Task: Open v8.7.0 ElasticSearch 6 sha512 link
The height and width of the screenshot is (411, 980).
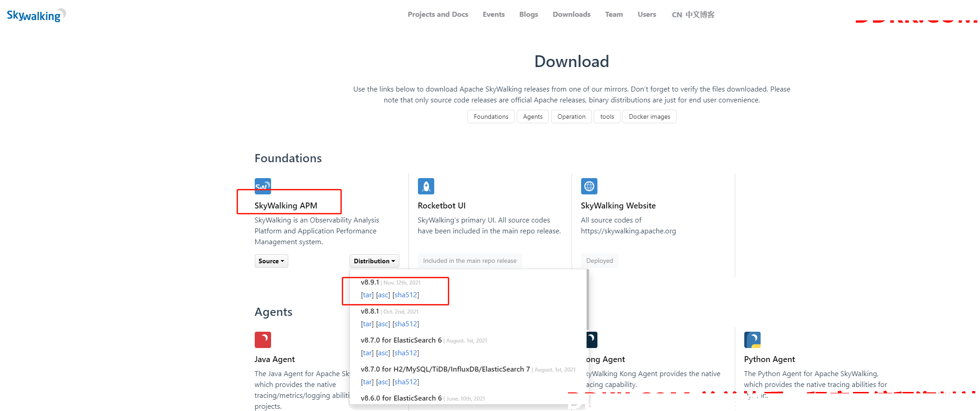Action: (x=406, y=353)
